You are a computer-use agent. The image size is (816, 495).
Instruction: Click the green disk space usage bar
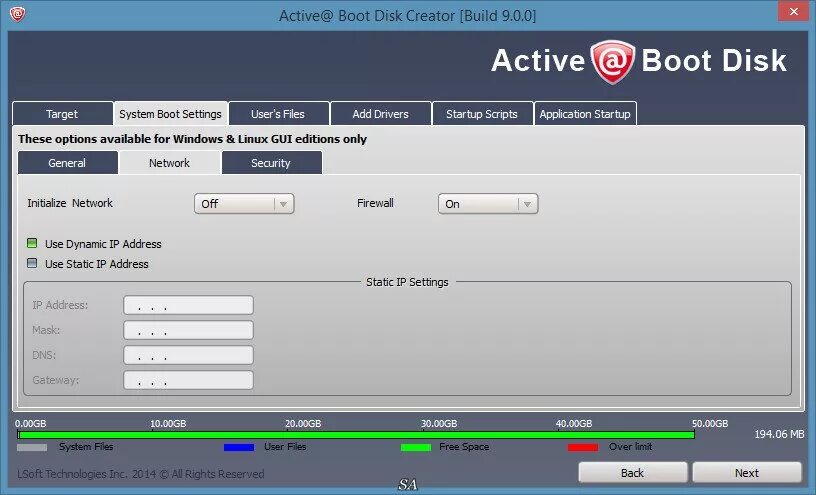tap(355, 434)
